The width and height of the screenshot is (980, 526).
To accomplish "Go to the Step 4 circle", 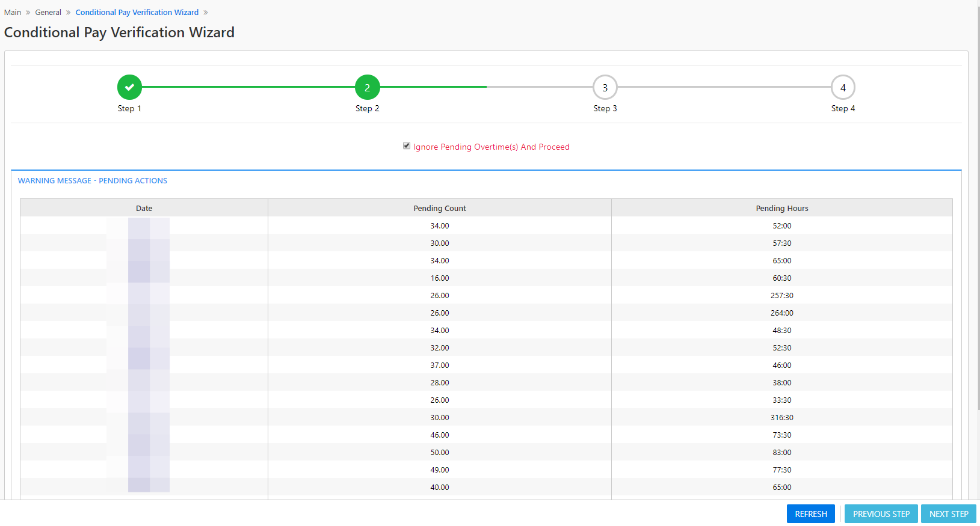I will pos(843,87).
